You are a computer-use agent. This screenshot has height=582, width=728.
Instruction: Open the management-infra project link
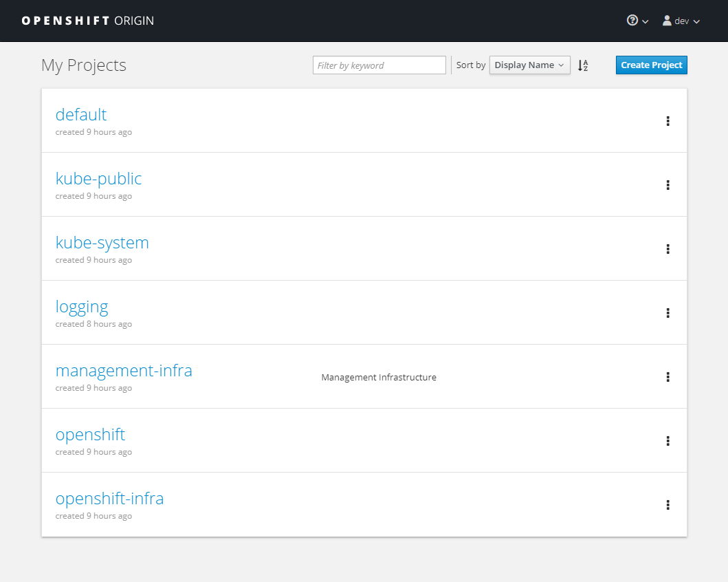pos(124,371)
